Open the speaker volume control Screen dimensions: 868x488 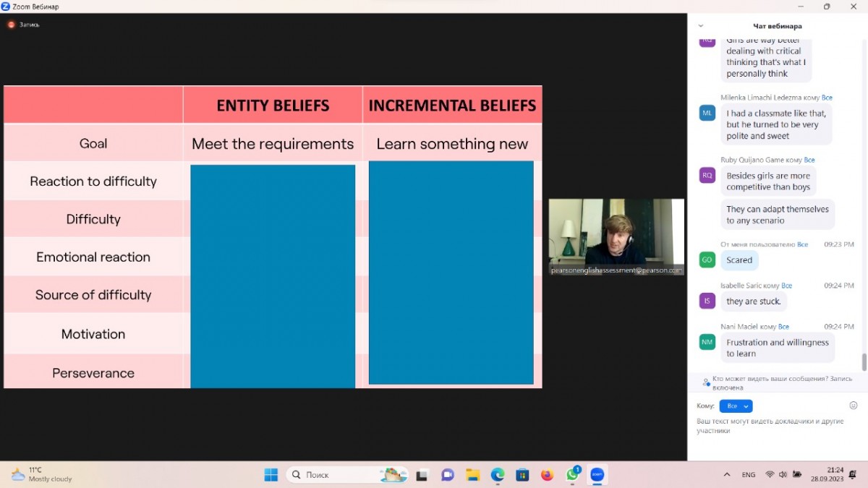click(x=784, y=475)
